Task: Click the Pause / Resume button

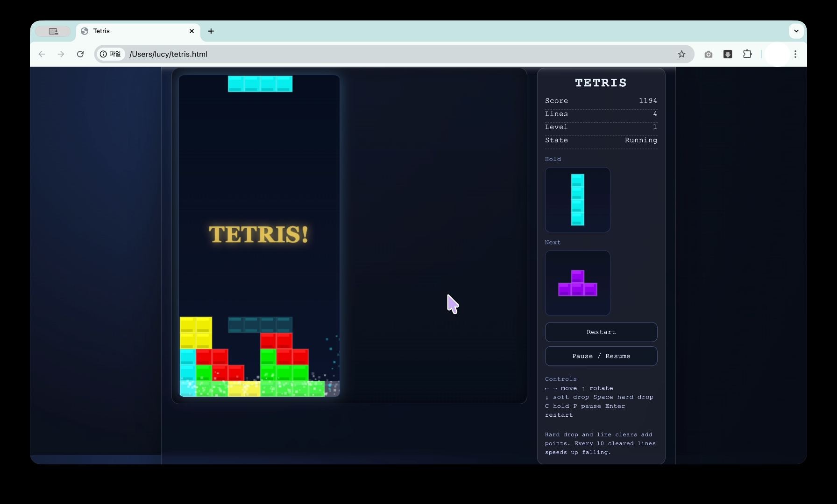Action: 601,356
